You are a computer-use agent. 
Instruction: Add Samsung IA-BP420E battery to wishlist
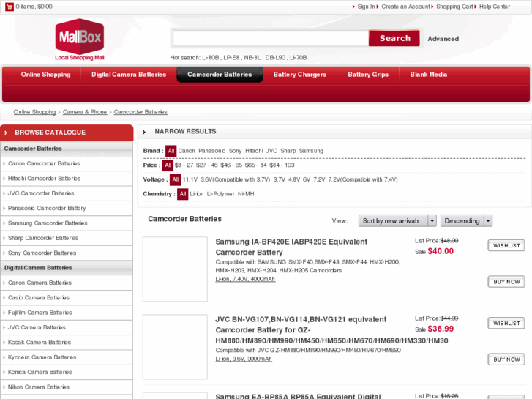[x=506, y=245]
